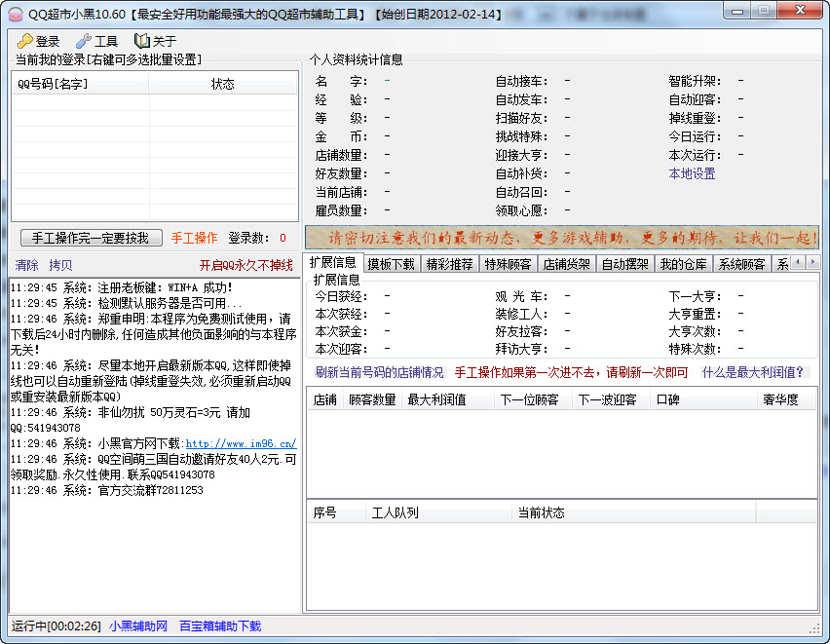Screen dimensions: 830x644
Task: Click the app icon in title bar
Action: point(15,13)
